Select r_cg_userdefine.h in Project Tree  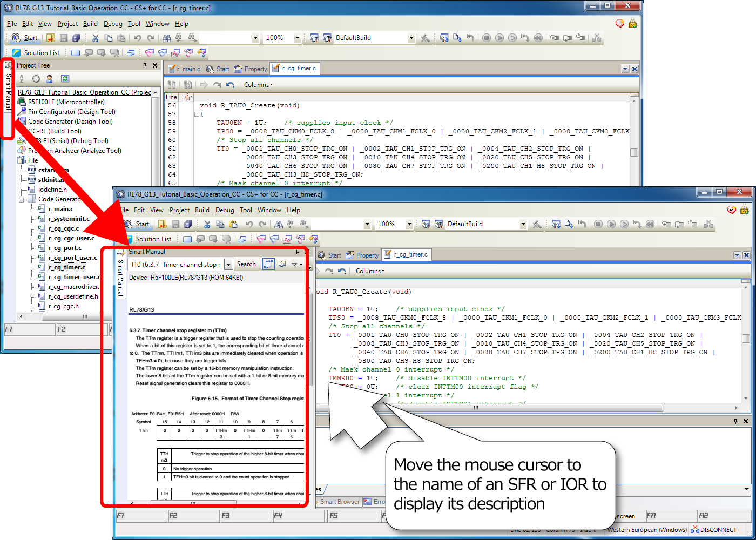(x=73, y=296)
